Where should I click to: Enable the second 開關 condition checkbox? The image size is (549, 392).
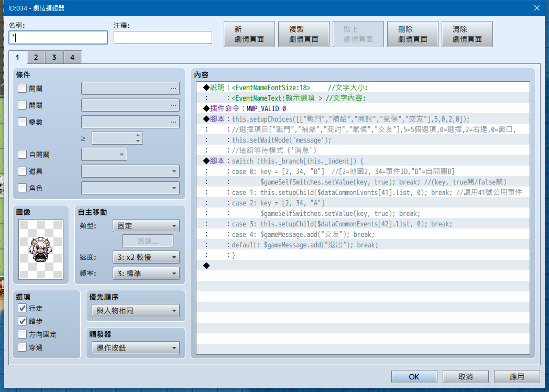[22, 105]
